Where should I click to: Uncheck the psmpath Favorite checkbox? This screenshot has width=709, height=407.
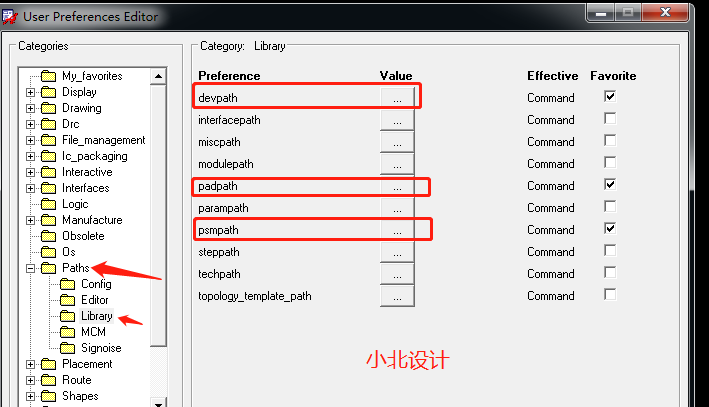610,229
